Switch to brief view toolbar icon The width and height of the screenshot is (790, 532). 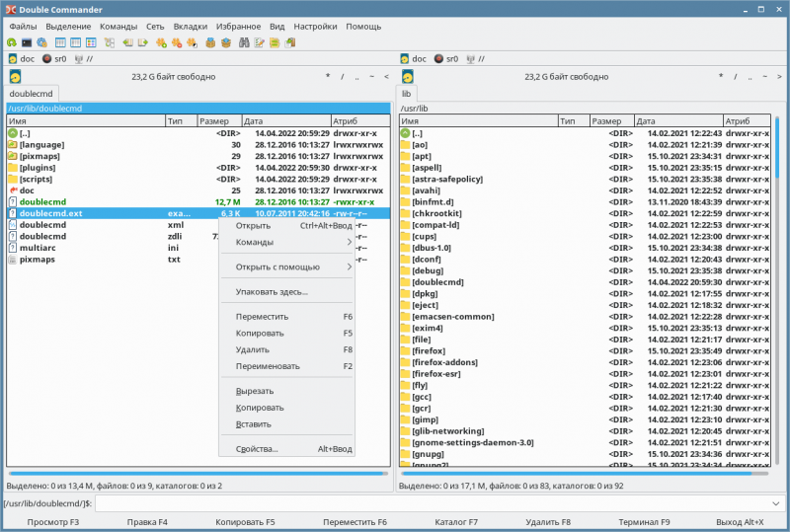[60, 42]
